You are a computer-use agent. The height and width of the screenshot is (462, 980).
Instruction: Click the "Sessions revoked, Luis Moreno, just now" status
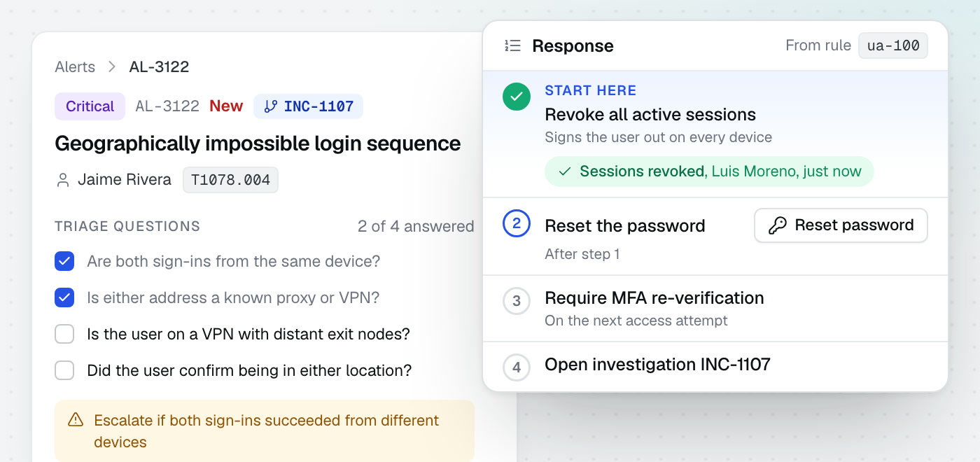coord(709,171)
